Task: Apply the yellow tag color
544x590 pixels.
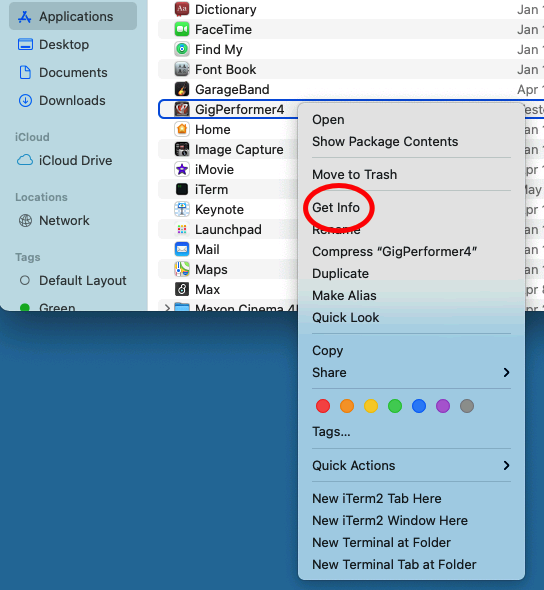Action: point(371,406)
